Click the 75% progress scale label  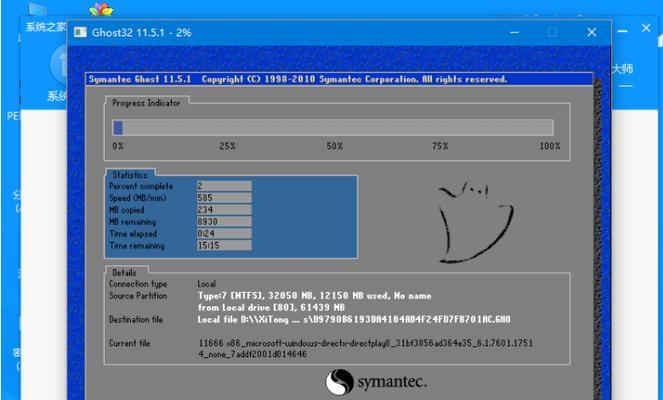coord(440,146)
